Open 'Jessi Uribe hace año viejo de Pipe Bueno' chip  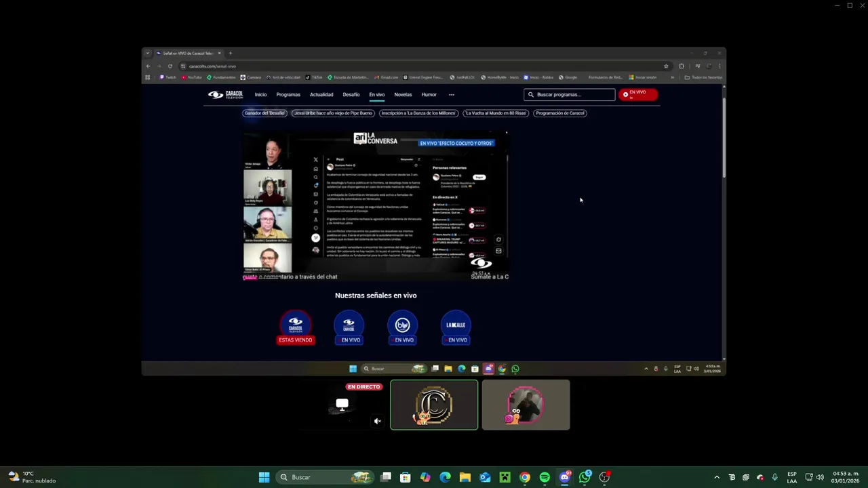333,113
